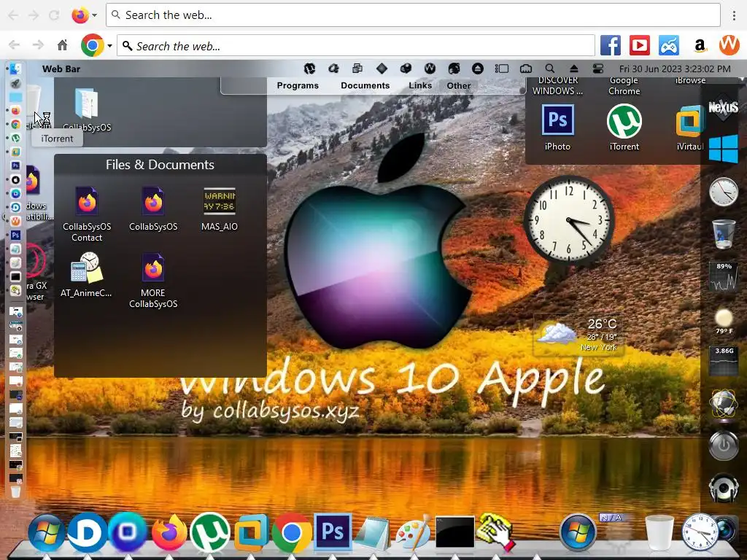Click the circled W icon in menu bar
This screenshot has width=747, height=560.
coord(430,69)
